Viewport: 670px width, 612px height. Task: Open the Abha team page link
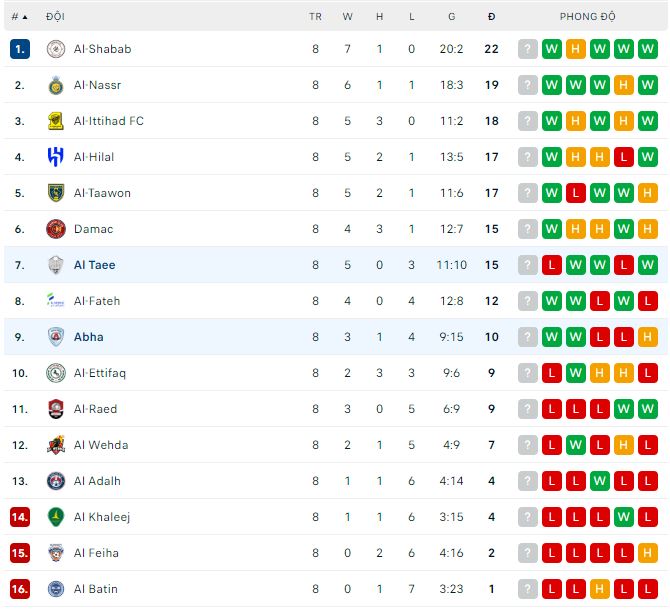pyautogui.click(x=88, y=337)
